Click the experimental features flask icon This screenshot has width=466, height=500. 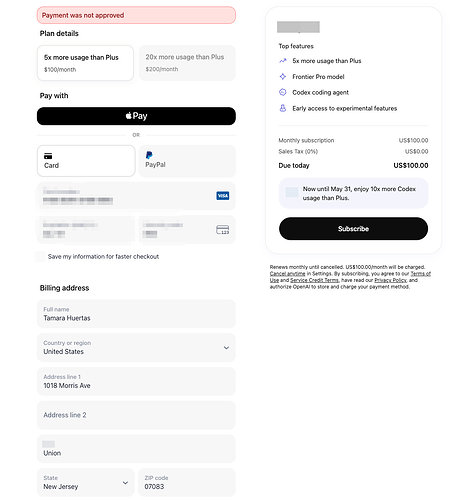[283, 108]
